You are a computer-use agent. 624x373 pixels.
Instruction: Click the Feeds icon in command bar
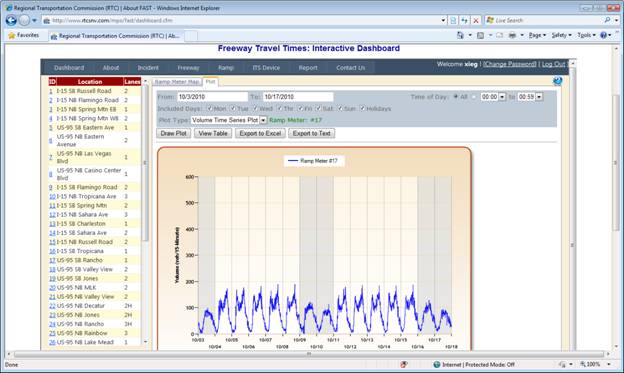(480, 35)
